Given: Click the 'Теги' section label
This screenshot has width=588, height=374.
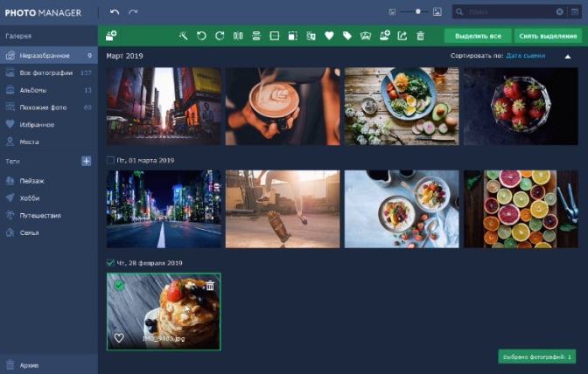Looking at the screenshot, I should click(x=12, y=162).
